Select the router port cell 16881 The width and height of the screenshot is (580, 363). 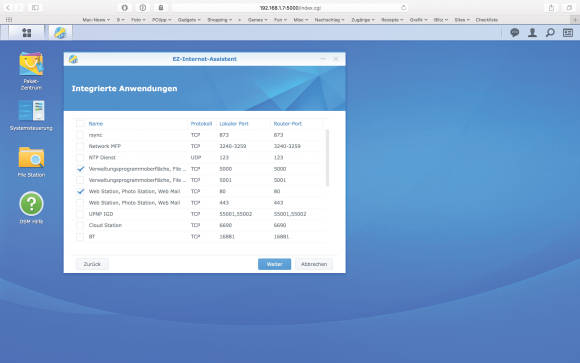point(281,236)
